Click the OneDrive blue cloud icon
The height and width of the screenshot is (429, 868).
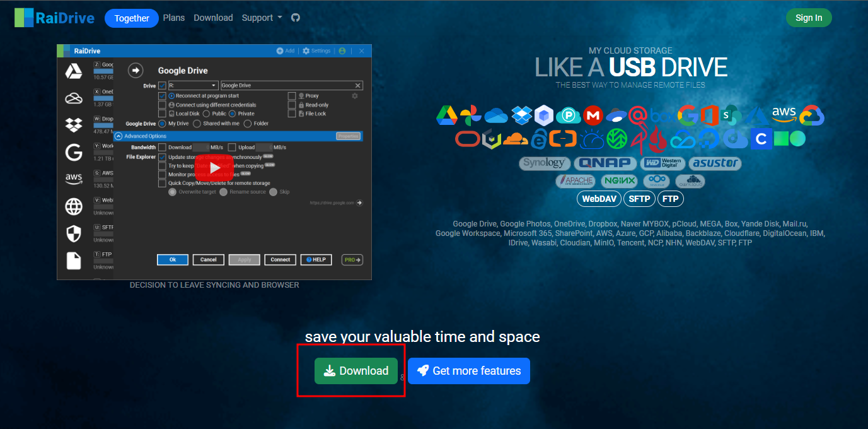[496, 116]
